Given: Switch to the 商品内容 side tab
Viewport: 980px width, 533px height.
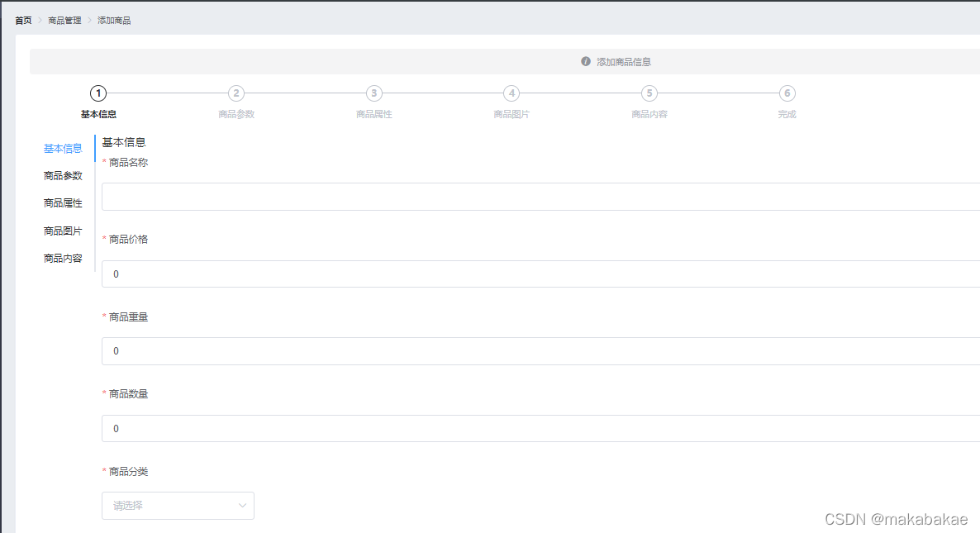Looking at the screenshot, I should [x=63, y=258].
